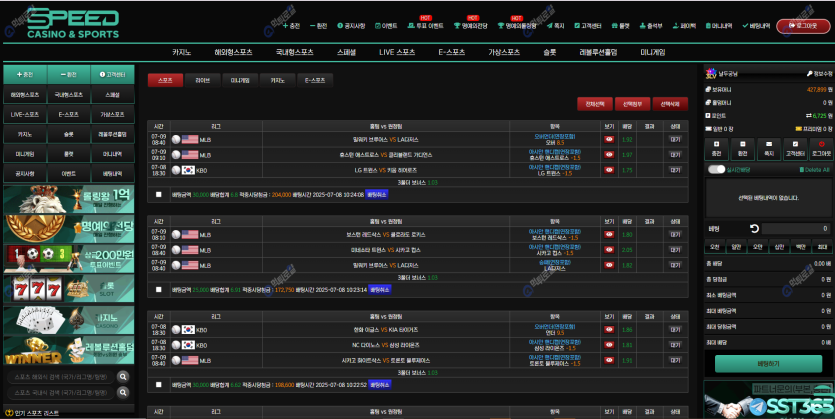This screenshot has height=419, width=835.
Task: Click 배팅취소 for the 10:22:52 bet
Action: pyautogui.click(x=380, y=384)
